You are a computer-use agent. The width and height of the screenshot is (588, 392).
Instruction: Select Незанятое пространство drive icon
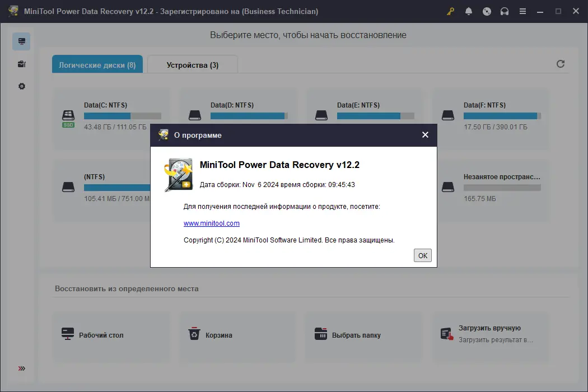coord(448,187)
